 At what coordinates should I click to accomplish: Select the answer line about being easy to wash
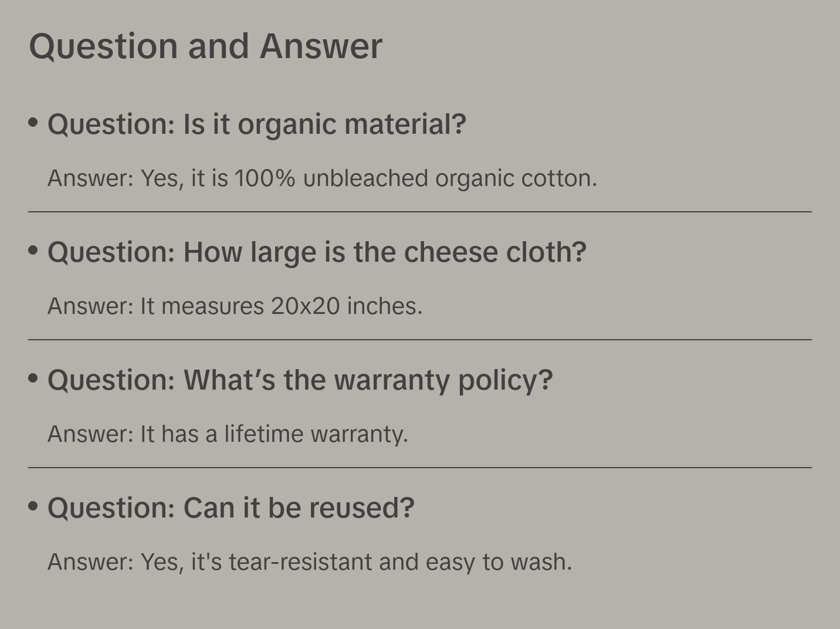pos(309,562)
